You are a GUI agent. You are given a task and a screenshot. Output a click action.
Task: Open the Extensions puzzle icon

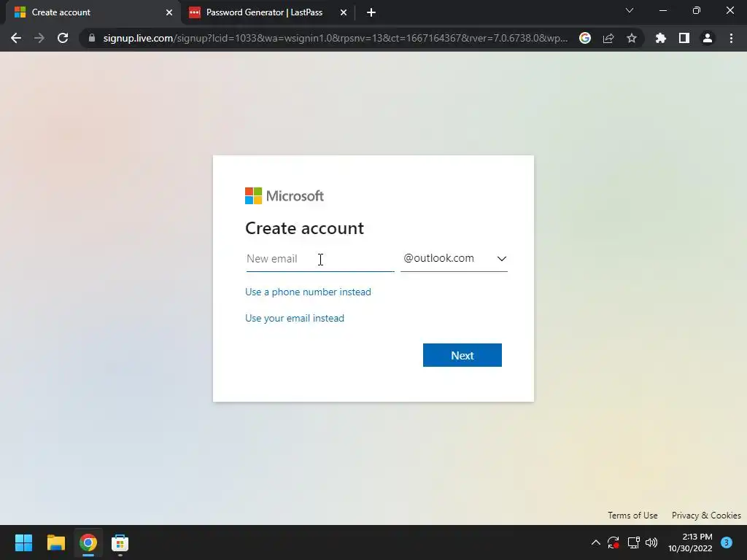tap(661, 38)
